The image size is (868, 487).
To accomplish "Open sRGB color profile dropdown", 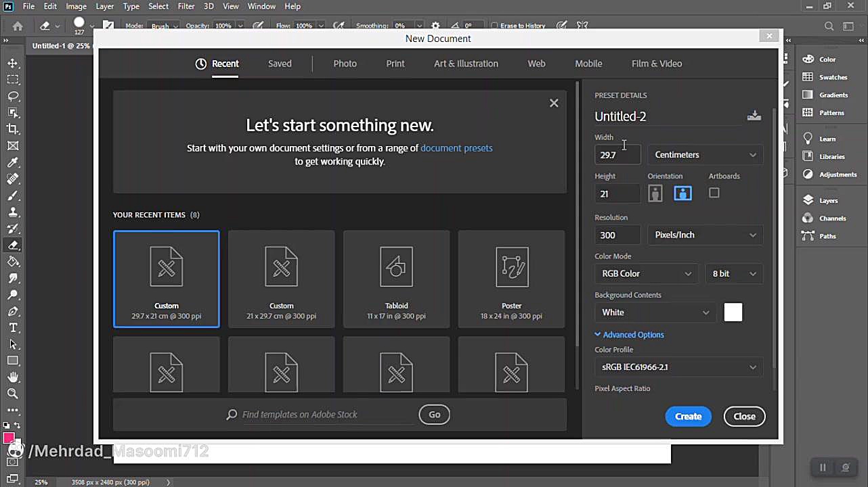I will pyautogui.click(x=679, y=367).
